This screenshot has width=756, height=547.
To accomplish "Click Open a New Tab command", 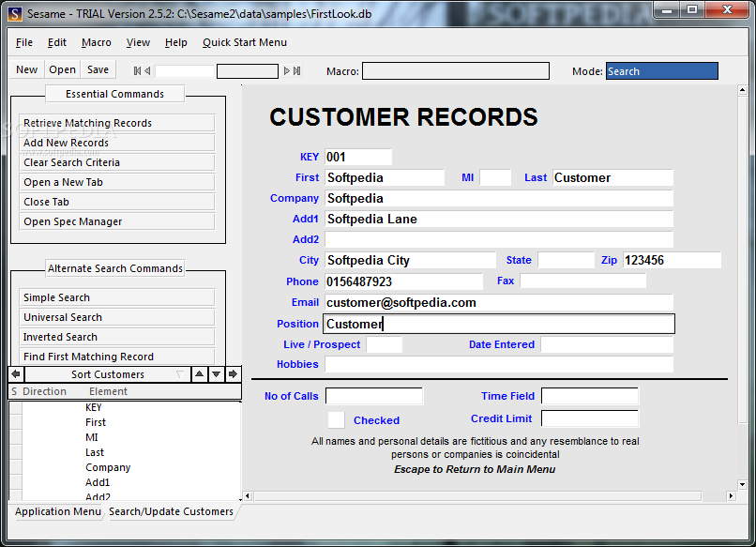I will pos(117,182).
